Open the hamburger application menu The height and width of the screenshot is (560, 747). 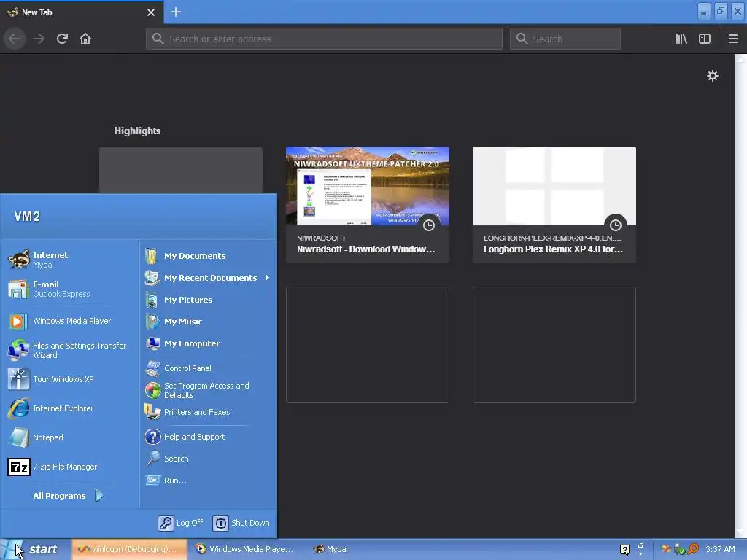click(732, 39)
